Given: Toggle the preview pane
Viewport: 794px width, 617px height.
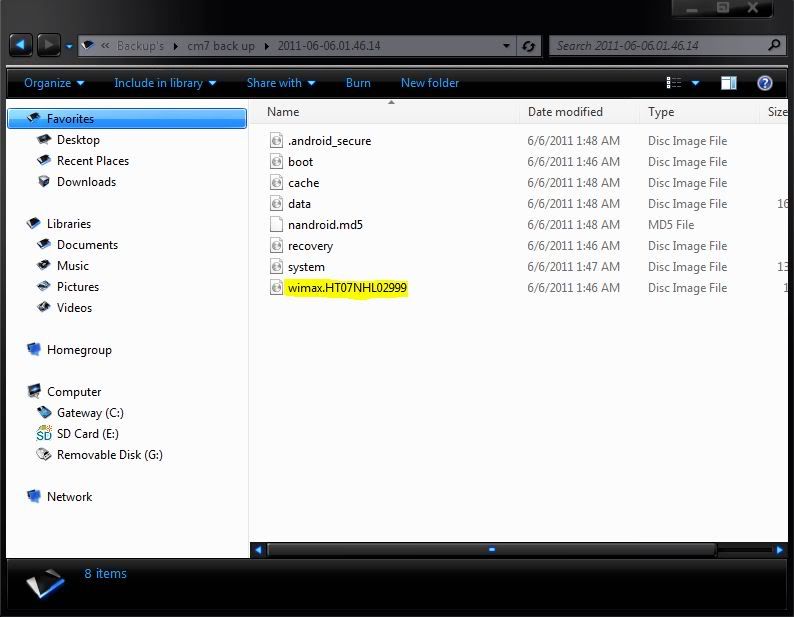Looking at the screenshot, I should (x=729, y=83).
